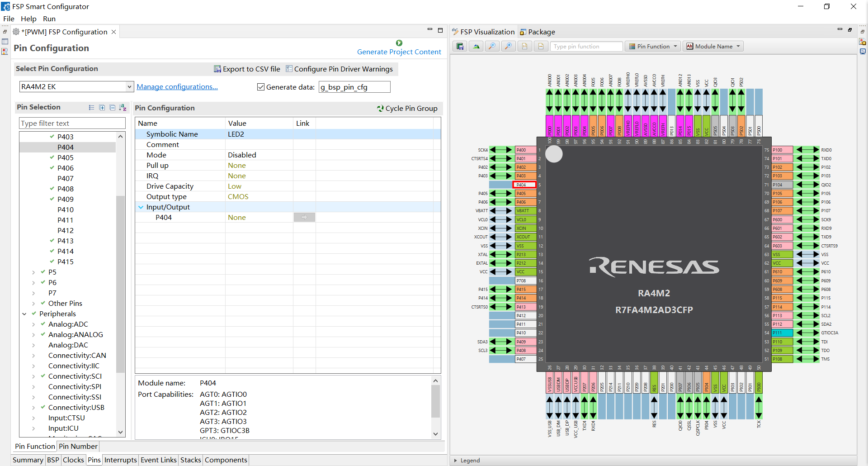Image resolution: width=868 pixels, height=466 pixels.
Task: Click the Pin Selection tree vertical scrollbar
Action: (x=120, y=284)
